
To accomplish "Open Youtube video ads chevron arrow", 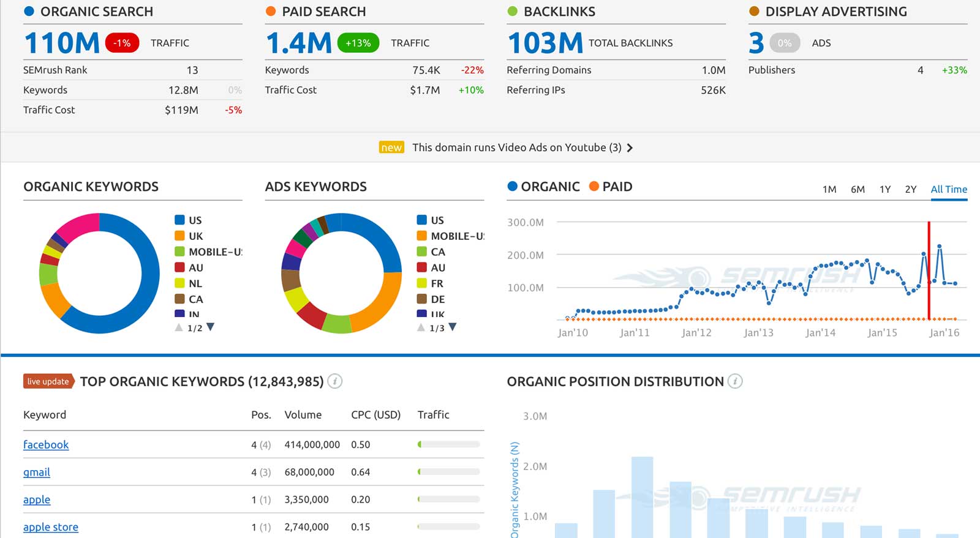I will [630, 148].
